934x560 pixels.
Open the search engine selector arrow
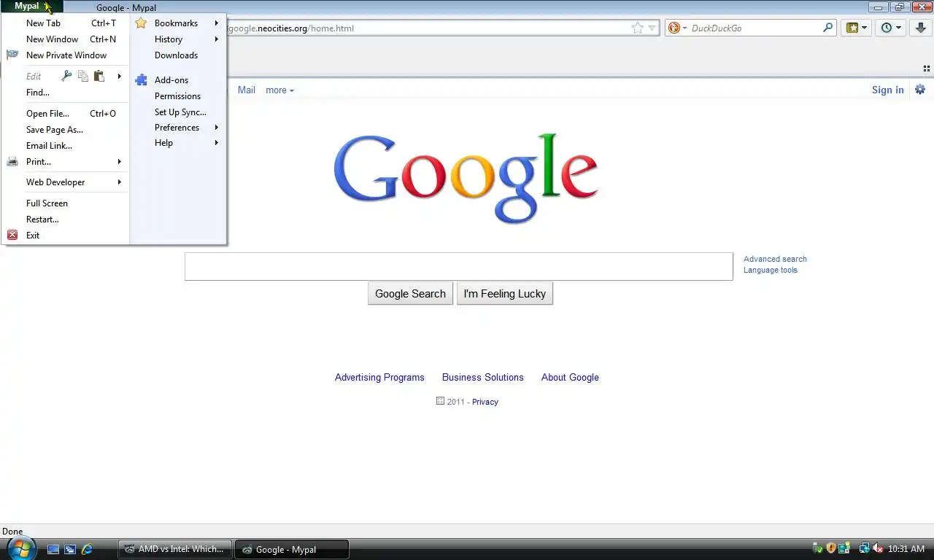coord(685,28)
